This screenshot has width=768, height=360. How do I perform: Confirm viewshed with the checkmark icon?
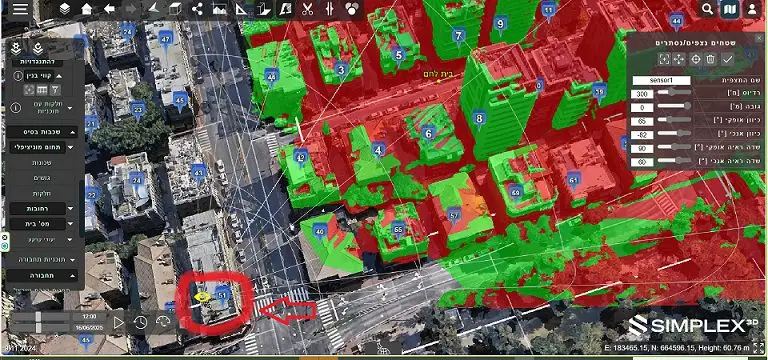(727, 59)
